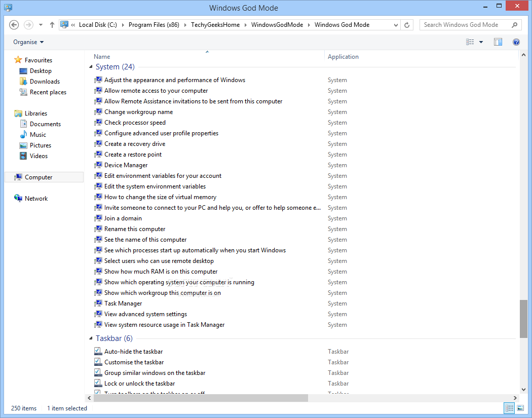Click Local Disk (C:) in address bar
Image resolution: width=532 pixels, height=418 pixels.
tap(98, 25)
